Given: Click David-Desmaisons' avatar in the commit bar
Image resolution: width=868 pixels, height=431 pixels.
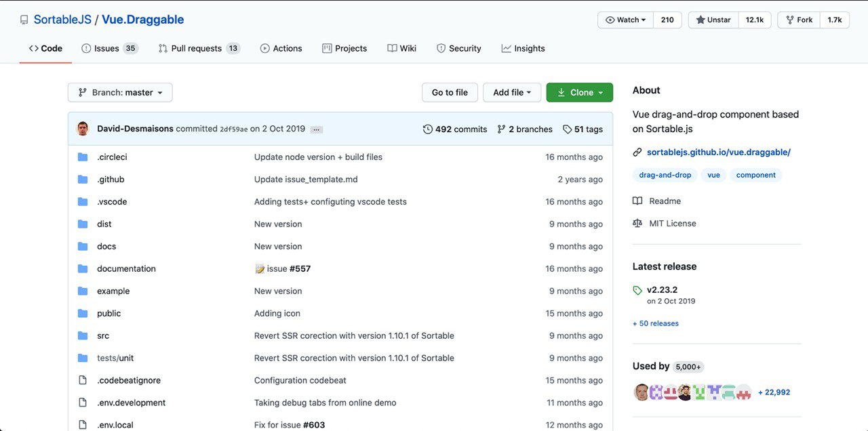Looking at the screenshot, I should click(83, 129).
